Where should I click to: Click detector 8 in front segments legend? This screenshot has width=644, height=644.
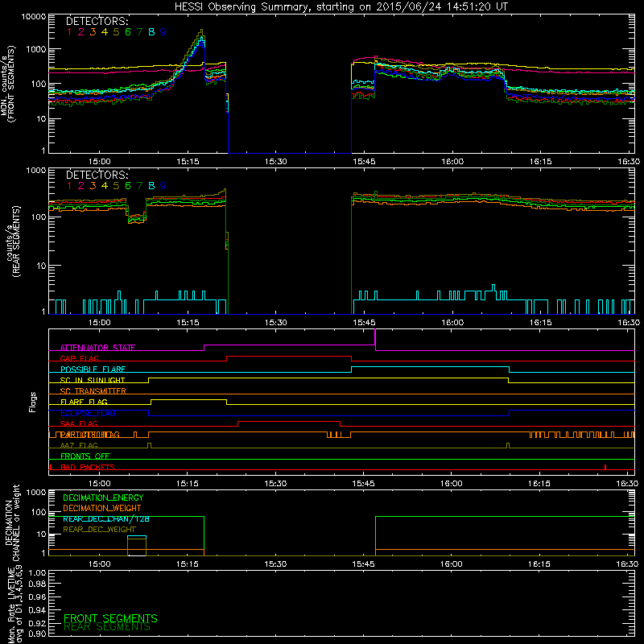pyautogui.click(x=151, y=32)
